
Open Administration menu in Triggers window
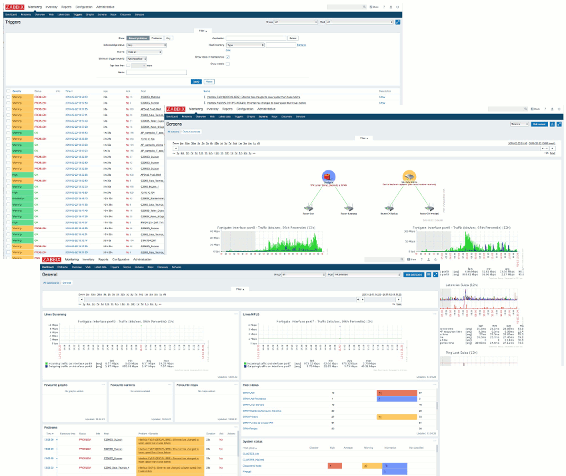(105, 7)
